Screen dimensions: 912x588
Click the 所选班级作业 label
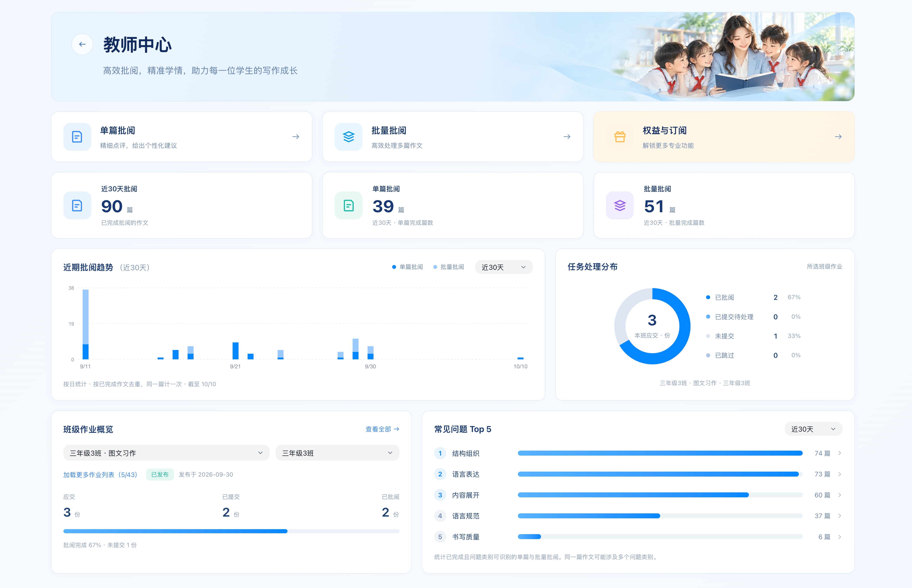825,267
